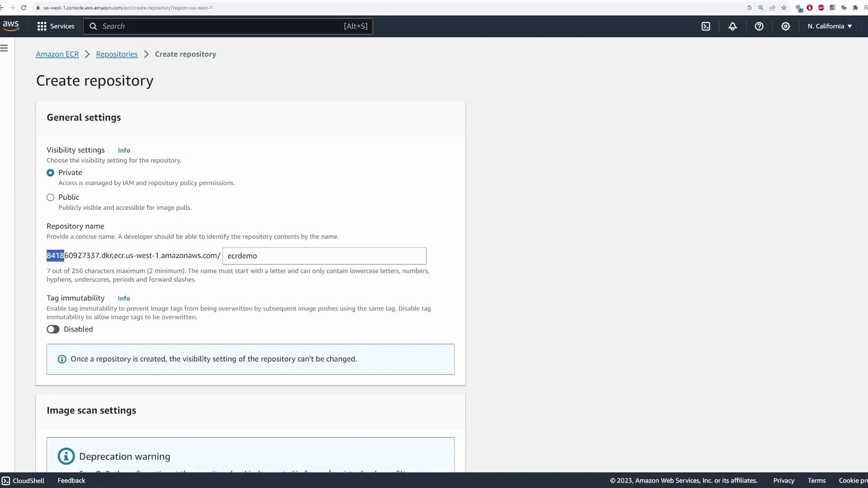The image size is (868, 488).
Task: Bookmark this page with star icon
Action: click(x=784, y=8)
